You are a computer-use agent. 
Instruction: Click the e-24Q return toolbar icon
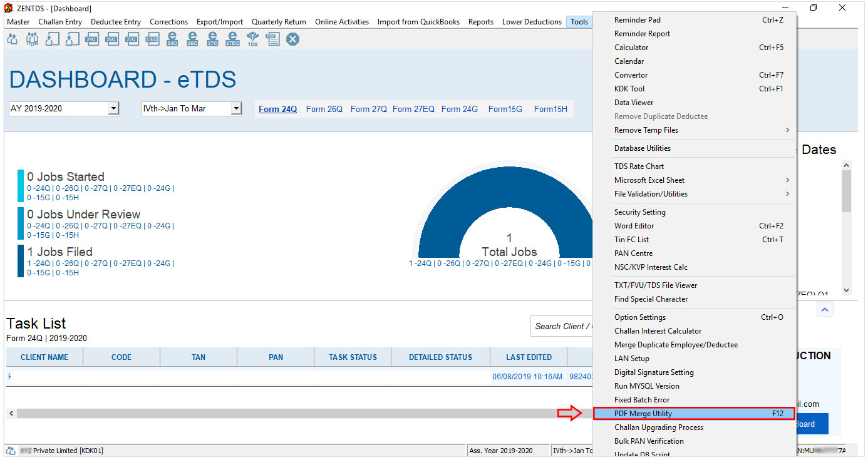(x=172, y=39)
